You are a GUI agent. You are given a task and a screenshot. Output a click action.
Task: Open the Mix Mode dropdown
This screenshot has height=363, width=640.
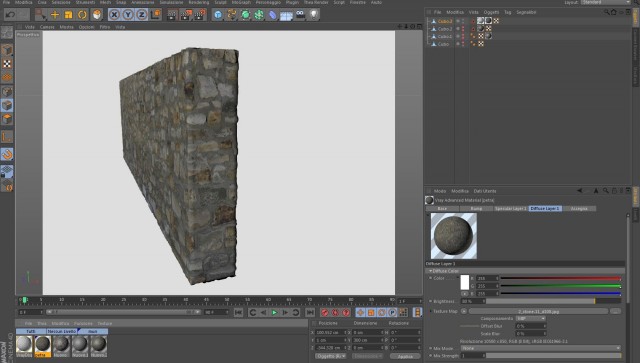pyautogui.click(x=540, y=348)
